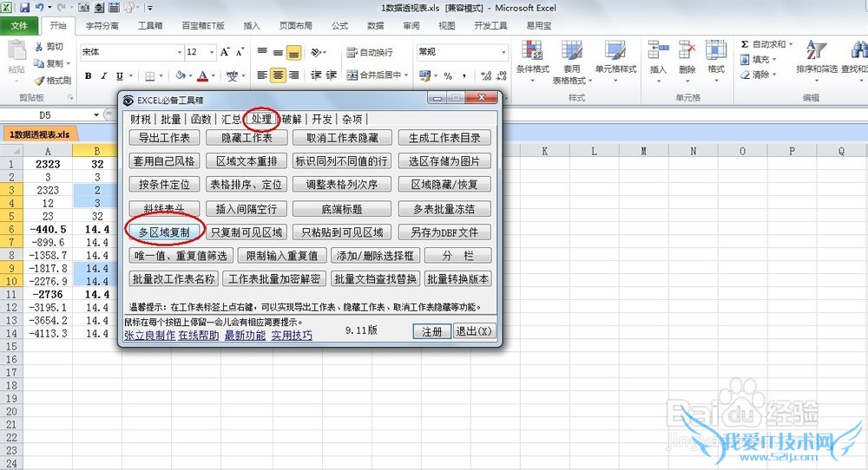Open the font name dropdown showing 宋体
This screenshot has width=868, height=470.
coord(179,52)
